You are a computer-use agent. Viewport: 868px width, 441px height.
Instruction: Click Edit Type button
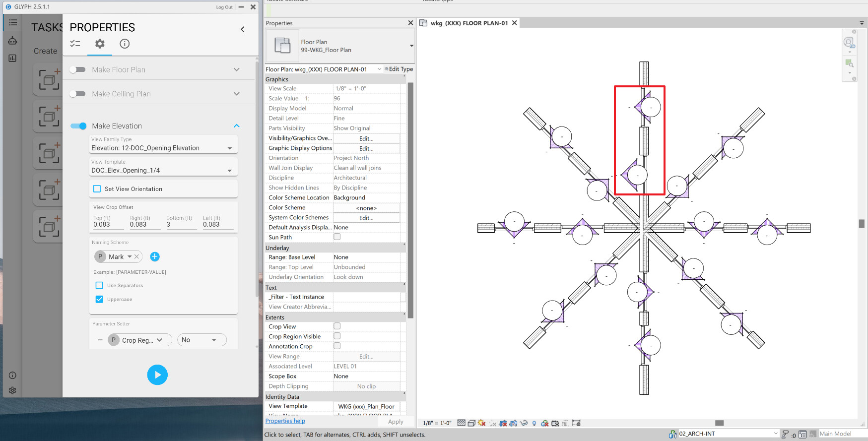tap(399, 69)
